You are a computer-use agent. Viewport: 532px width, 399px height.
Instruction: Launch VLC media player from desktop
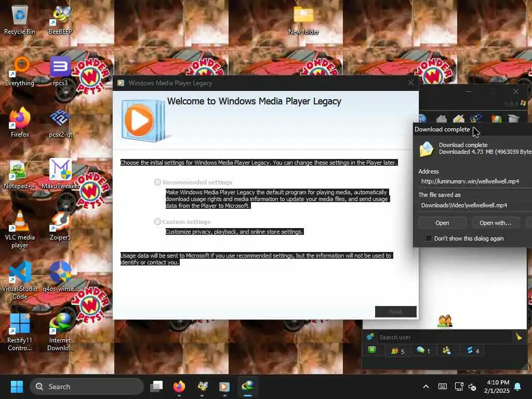pos(20,229)
